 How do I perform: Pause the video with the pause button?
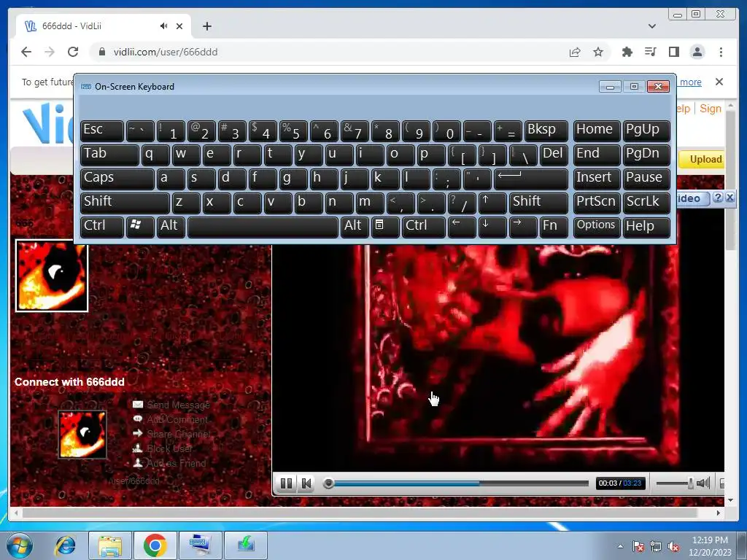[x=286, y=483]
